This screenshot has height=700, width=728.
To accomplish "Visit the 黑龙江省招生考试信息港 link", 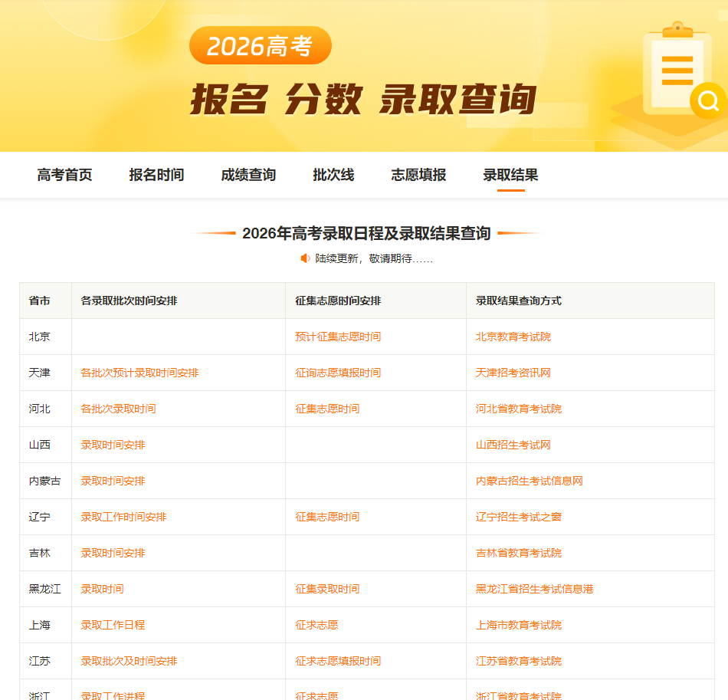I will point(534,589).
